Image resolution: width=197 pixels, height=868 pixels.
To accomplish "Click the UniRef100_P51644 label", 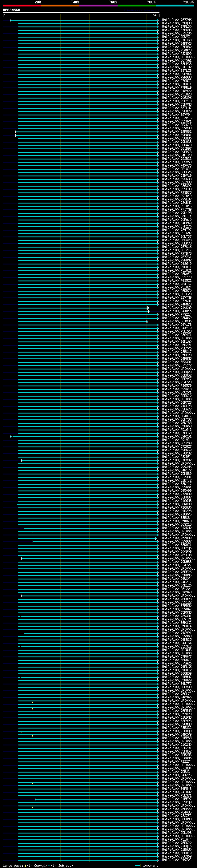I will (x=176, y=839).
